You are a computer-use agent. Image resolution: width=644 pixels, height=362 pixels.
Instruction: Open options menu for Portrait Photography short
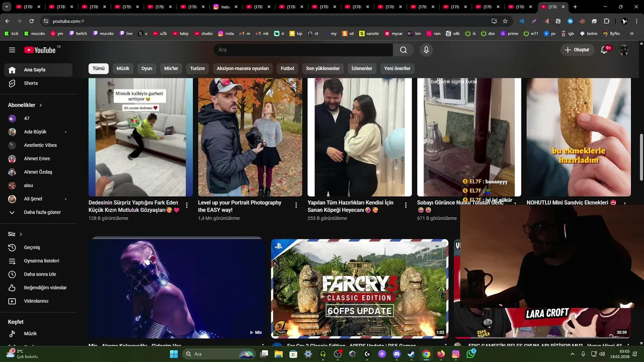click(296, 205)
